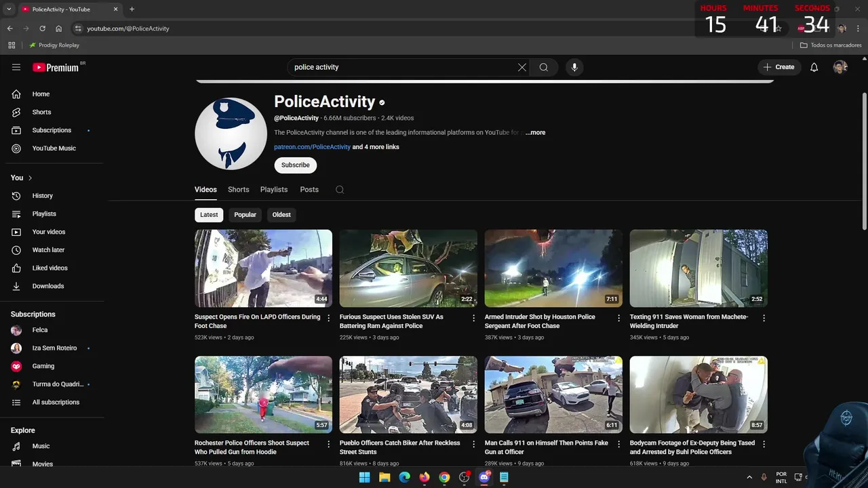Select the Oldest filter chip
This screenshot has width=868, height=488.
pyautogui.click(x=281, y=215)
